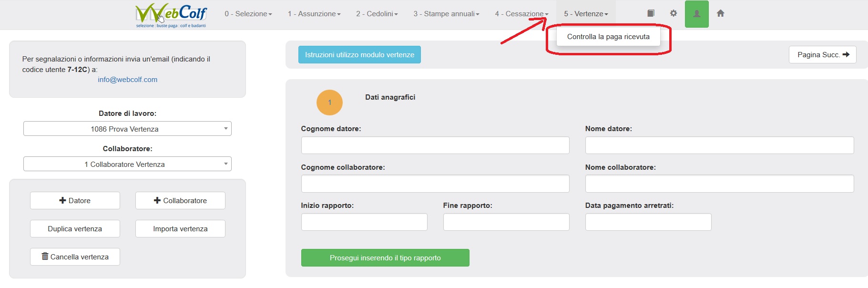Image resolution: width=868 pixels, height=288 pixels.
Task: Select Controlla la paga ricevuta menu entry
Action: click(608, 37)
